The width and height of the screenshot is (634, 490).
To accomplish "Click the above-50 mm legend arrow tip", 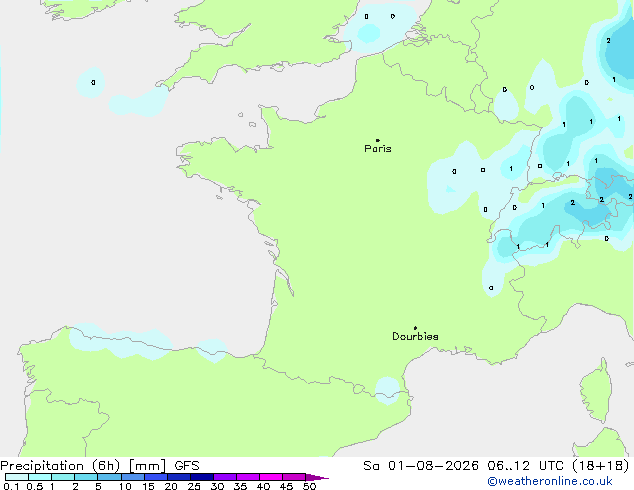I will tap(317, 477).
